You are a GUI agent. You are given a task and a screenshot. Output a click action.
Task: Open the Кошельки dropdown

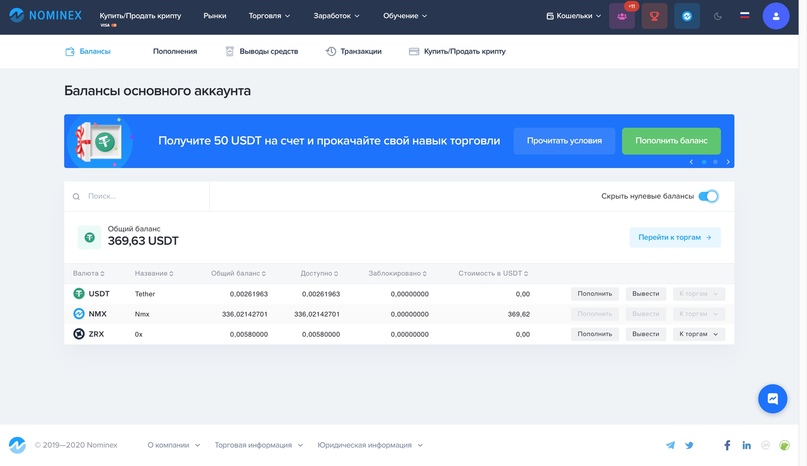tap(573, 16)
